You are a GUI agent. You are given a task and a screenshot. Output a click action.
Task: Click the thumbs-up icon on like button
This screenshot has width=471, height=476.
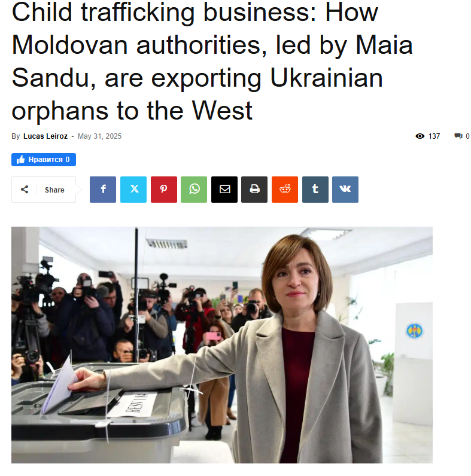click(x=20, y=160)
